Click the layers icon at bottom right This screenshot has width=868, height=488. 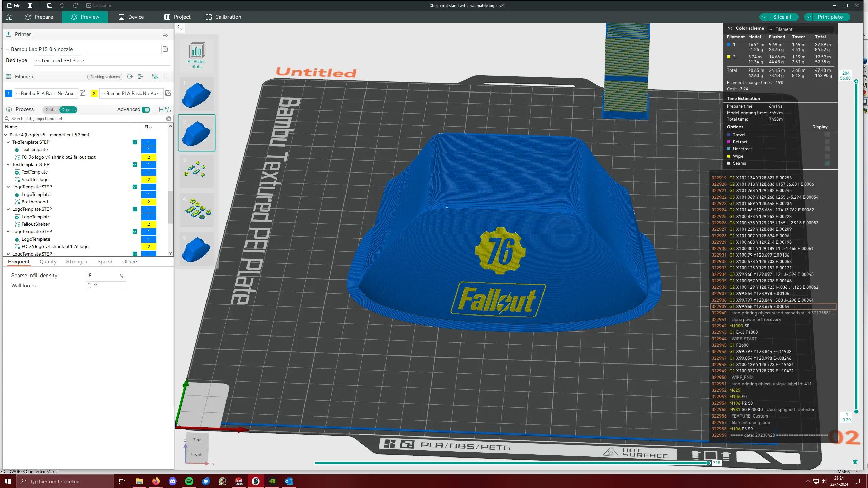[x=855, y=462]
